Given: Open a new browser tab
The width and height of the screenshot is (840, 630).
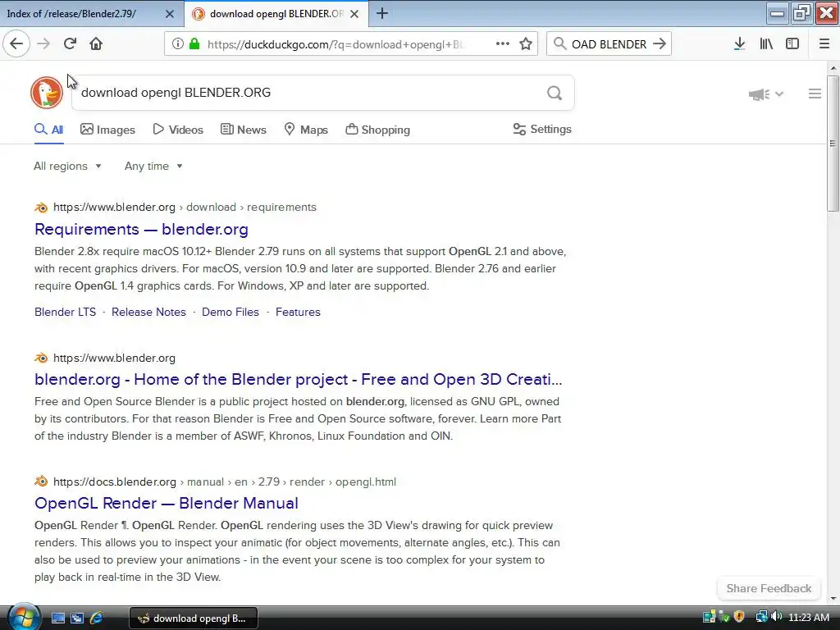Looking at the screenshot, I should click(x=382, y=13).
